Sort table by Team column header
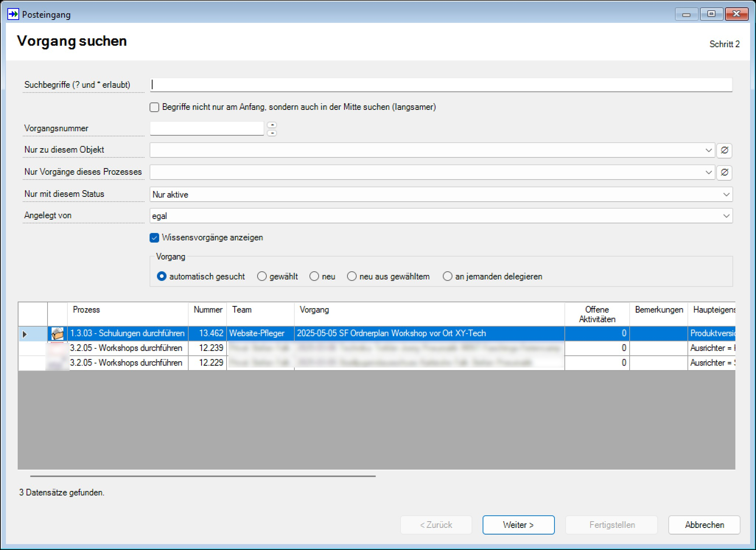The width and height of the screenshot is (756, 550). 260,314
